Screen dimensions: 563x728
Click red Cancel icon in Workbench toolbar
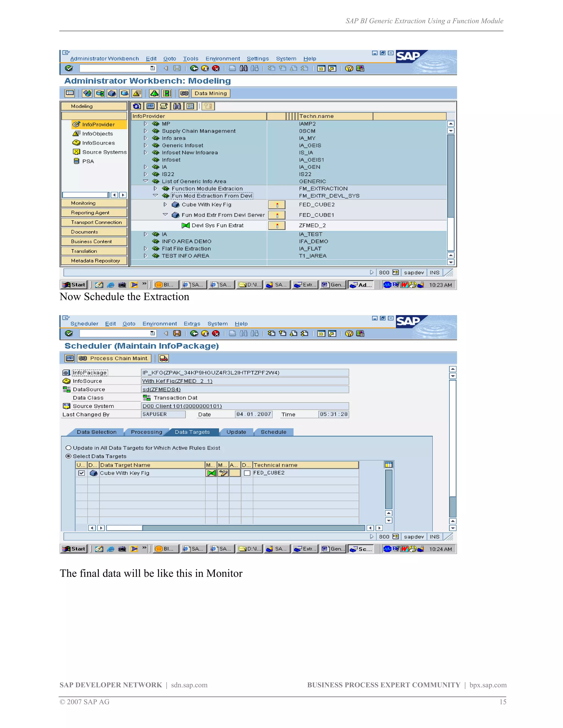click(x=216, y=68)
